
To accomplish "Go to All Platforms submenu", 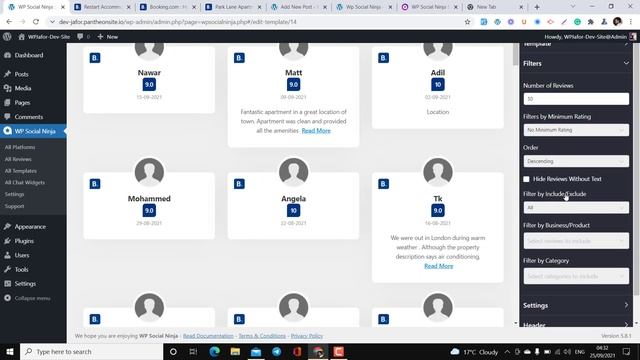I will point(20,147).
